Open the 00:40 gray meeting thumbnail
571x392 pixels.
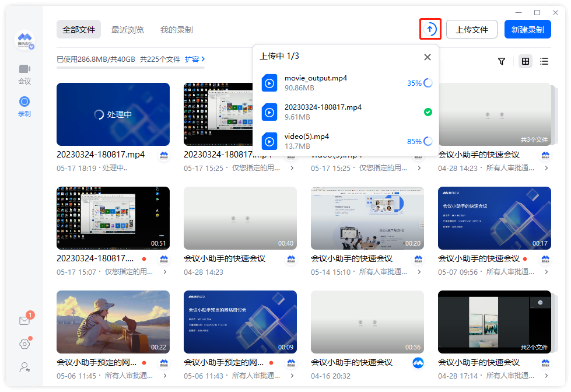(x=240, y=218)
